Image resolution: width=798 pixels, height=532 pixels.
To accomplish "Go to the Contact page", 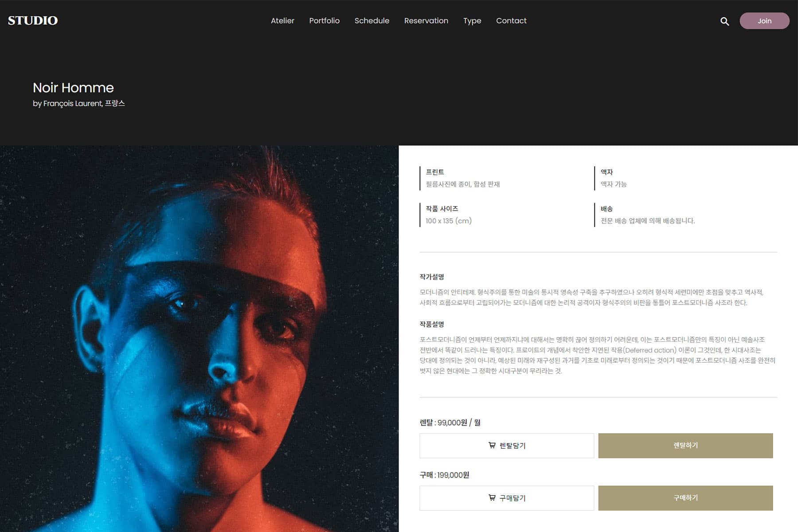I will point(511,21).
